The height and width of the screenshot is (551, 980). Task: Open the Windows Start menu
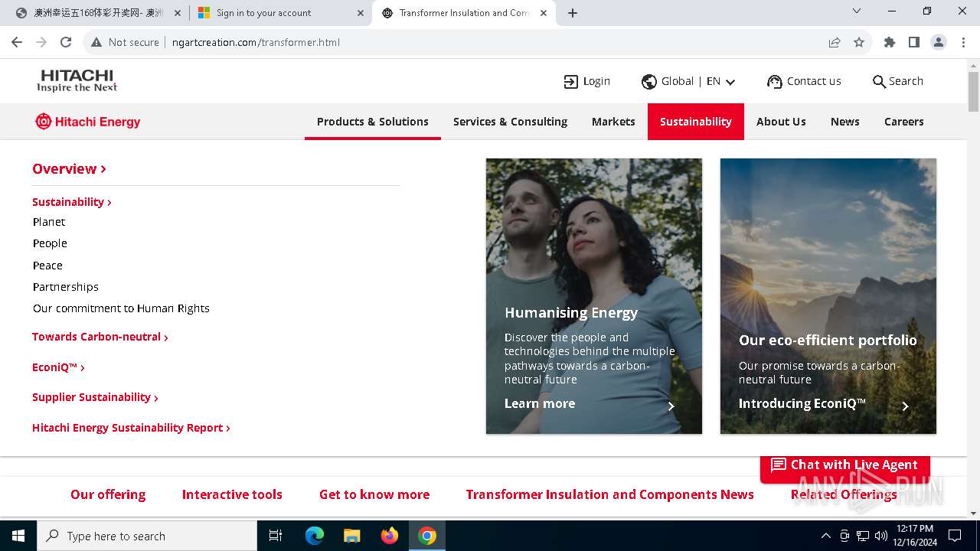tap(18, 536)
